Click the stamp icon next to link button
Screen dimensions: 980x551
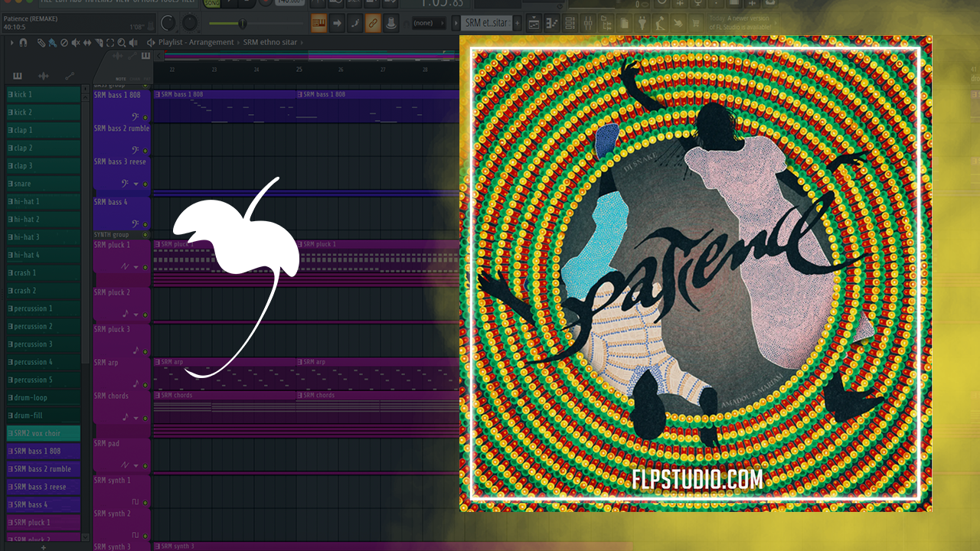(390, 23)
